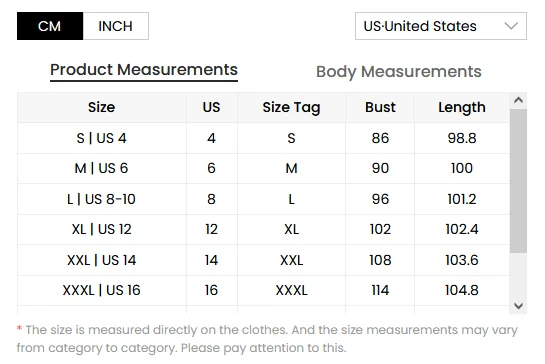545x364 pixels.
Task: Click the Size column header
Action: click(101, 107)
